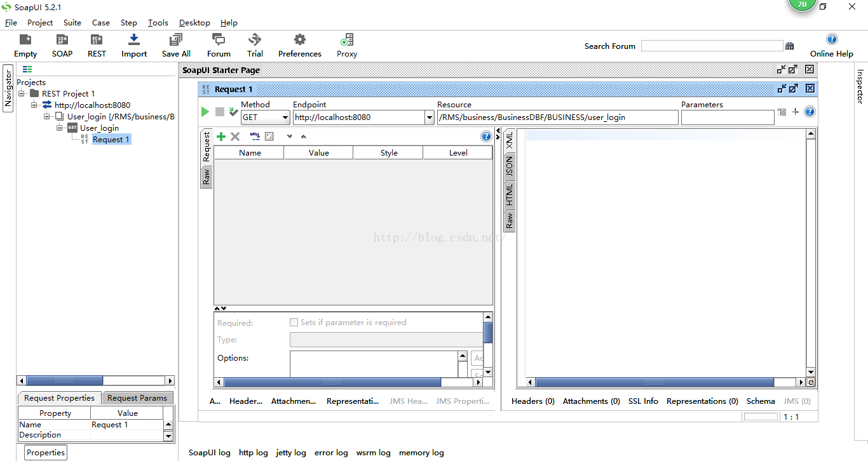Click tab layout icon beside Parameters field
Screen dimensions: 868x461
(x=782, y=112)
